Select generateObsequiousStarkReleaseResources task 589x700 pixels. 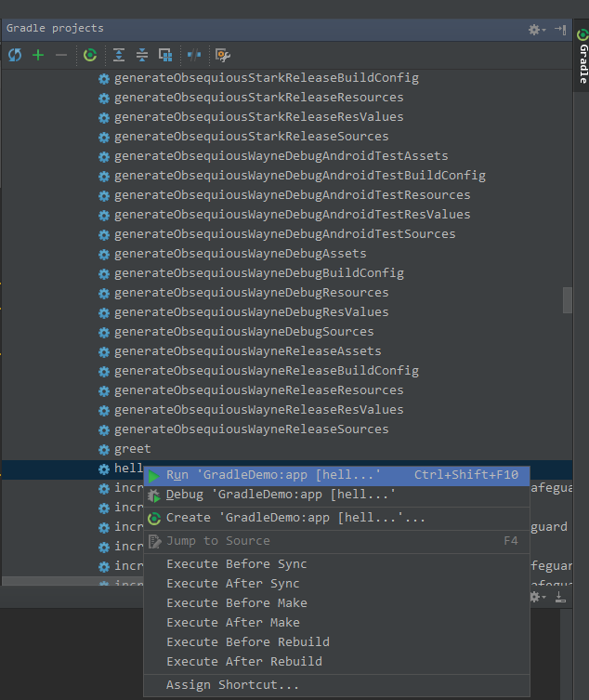point(259,98)
